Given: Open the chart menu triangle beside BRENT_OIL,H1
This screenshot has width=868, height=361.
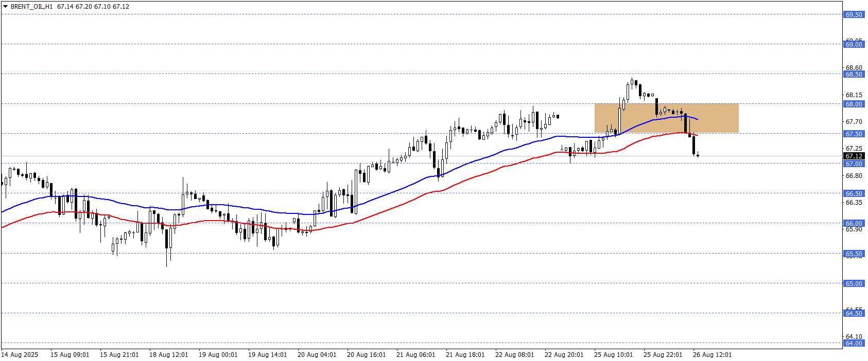Looking at the screenshot, I should tap(5, 7).
